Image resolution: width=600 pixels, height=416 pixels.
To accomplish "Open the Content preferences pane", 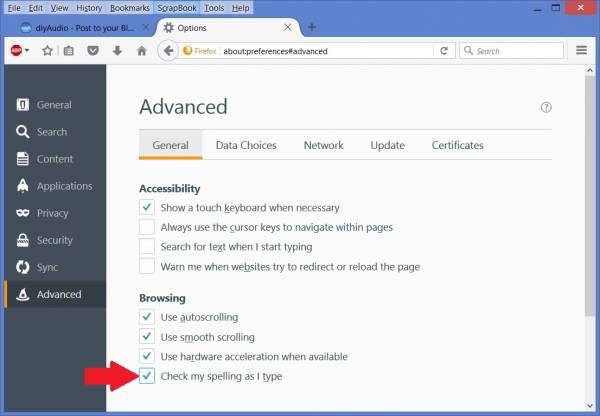I will tap(55, 159).
